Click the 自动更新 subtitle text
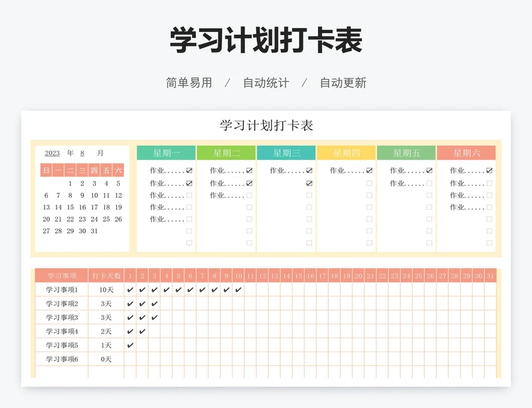Image resolution: width=532 pixels, height=408 pixels. point(343,83)
